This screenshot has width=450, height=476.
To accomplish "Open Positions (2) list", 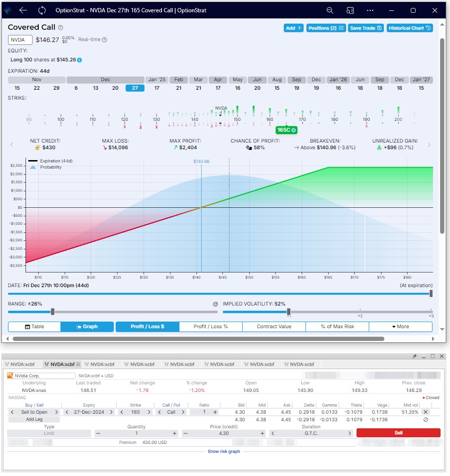I will click(326, 28).
